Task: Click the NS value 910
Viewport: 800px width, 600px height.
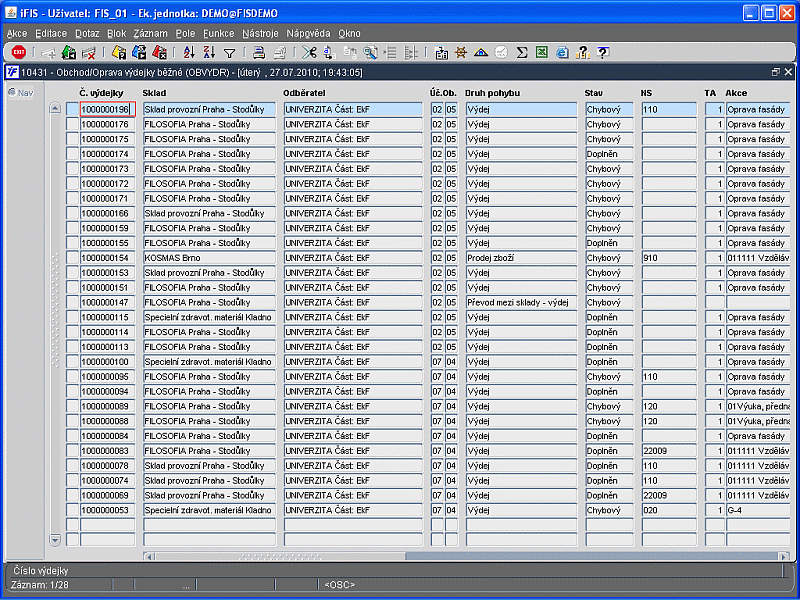Action: point(669,258)
